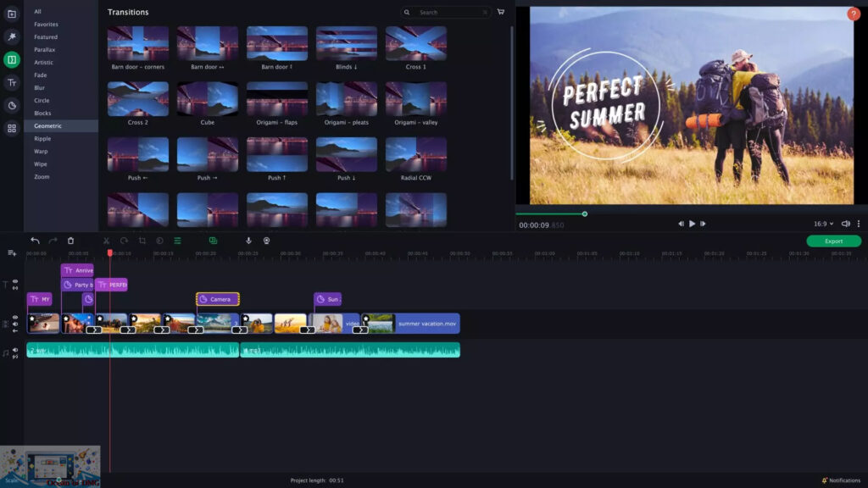
Task: Select the Favorites category
Action: point(46,25)
